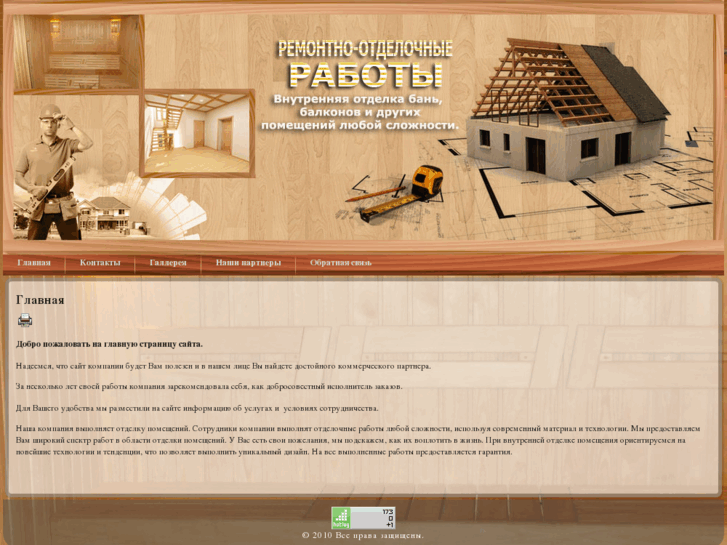
Task: Click the house model image in the banner
Action: [566, 109]
